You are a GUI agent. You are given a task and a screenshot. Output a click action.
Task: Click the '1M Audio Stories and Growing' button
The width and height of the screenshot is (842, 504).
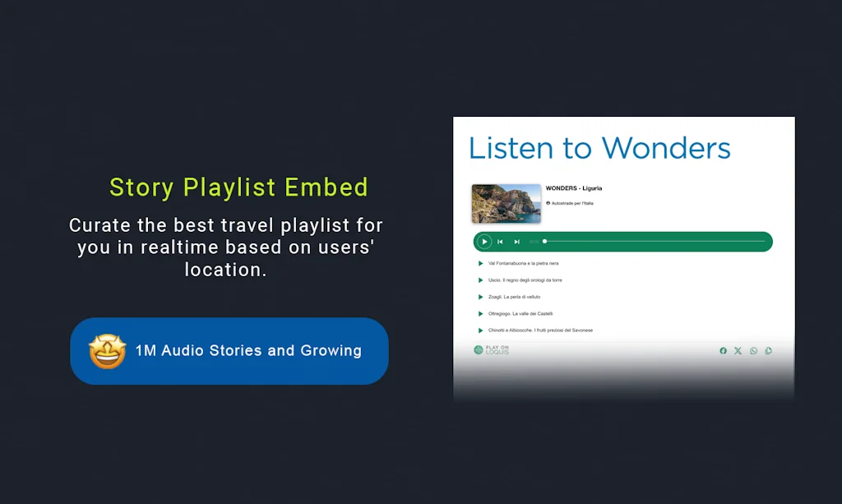click(x=229, y=351)
